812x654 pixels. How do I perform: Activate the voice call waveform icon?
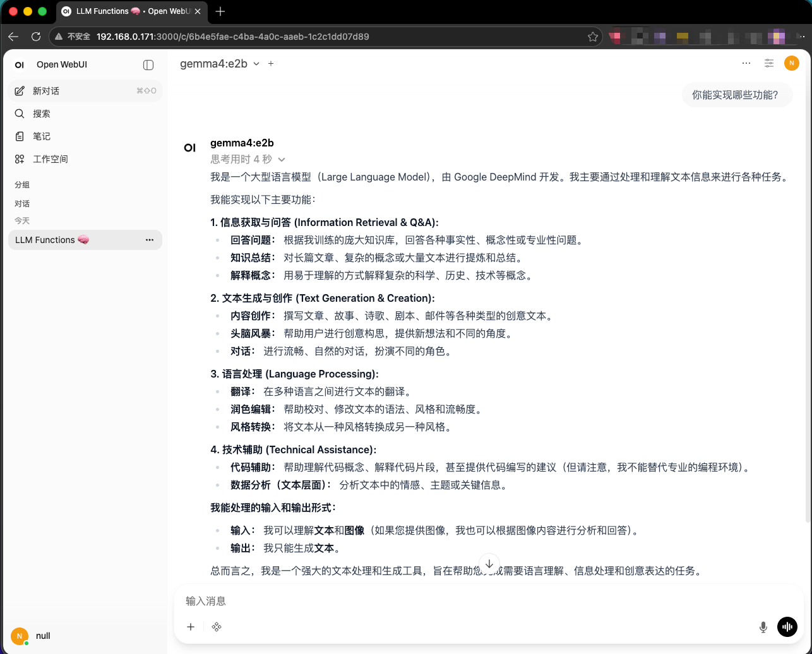tap(787, 627)
